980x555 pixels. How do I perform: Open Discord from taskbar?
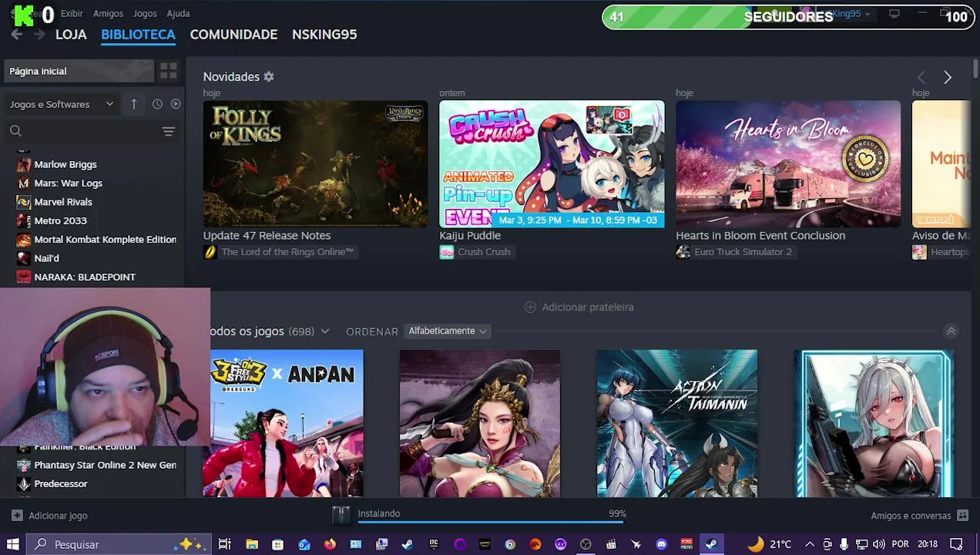661,544
